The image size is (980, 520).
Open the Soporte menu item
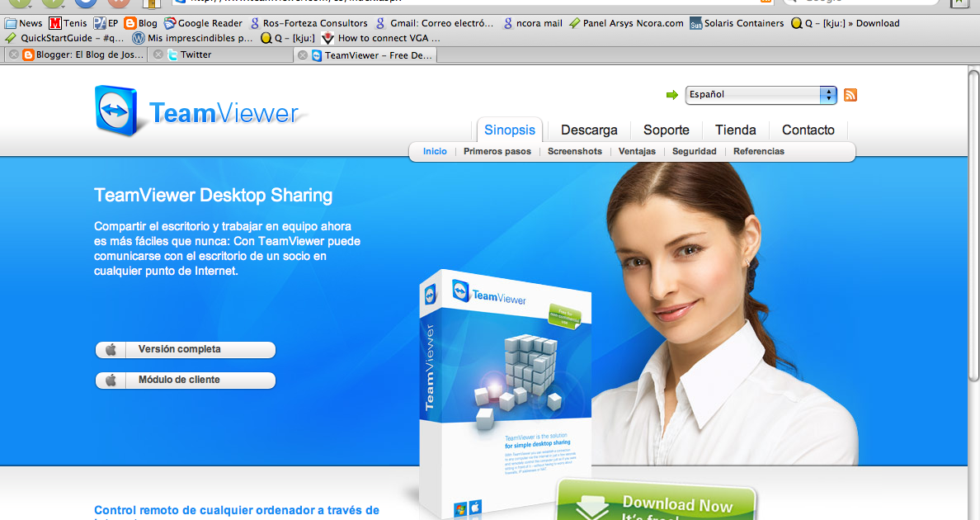(x=667, y=130)
